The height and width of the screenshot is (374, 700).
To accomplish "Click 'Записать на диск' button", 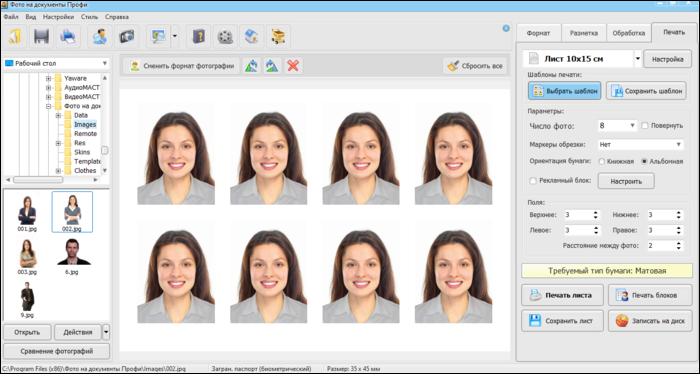I will 650,321.
